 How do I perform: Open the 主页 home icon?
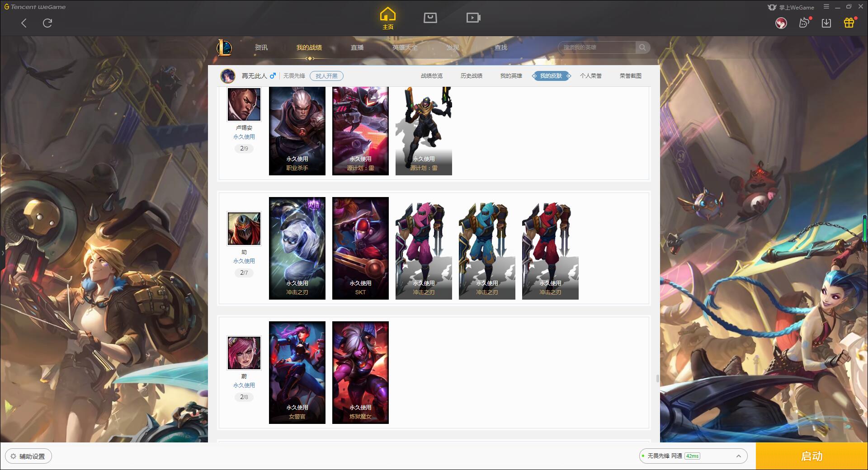tap(388, 19)
